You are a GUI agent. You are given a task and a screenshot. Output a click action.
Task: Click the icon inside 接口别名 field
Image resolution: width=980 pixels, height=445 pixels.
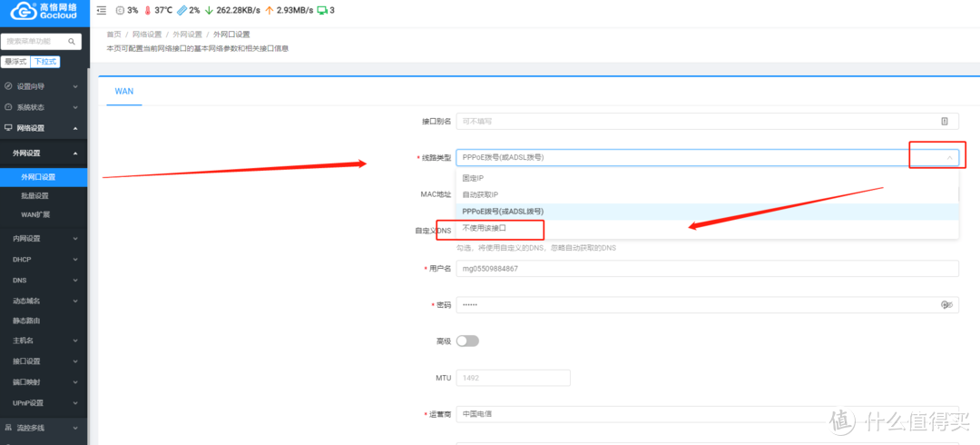pos(945,122)
